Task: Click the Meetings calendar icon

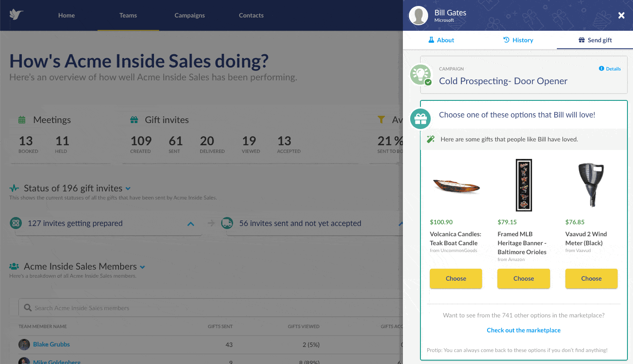Action: click(22, 120)
